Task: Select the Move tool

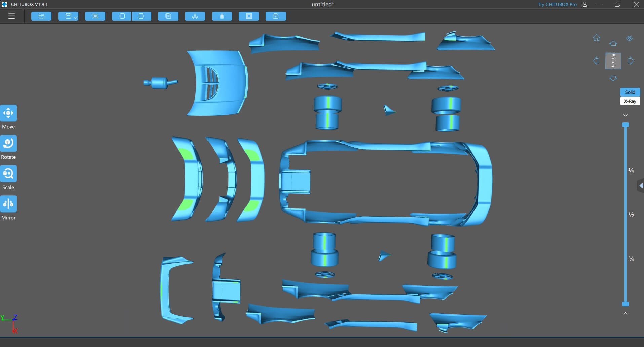Action: pos(8,113)
